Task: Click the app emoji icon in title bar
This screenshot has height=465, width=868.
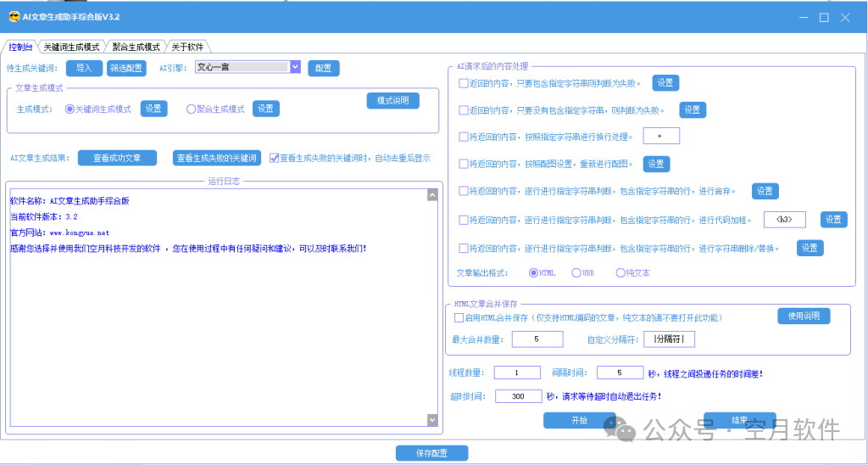Action: pos(14,17)
